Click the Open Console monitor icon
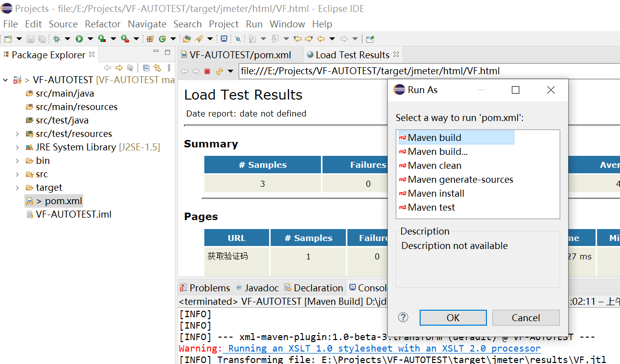The width and height of the screenshot is (620, 364). point(224,39)
